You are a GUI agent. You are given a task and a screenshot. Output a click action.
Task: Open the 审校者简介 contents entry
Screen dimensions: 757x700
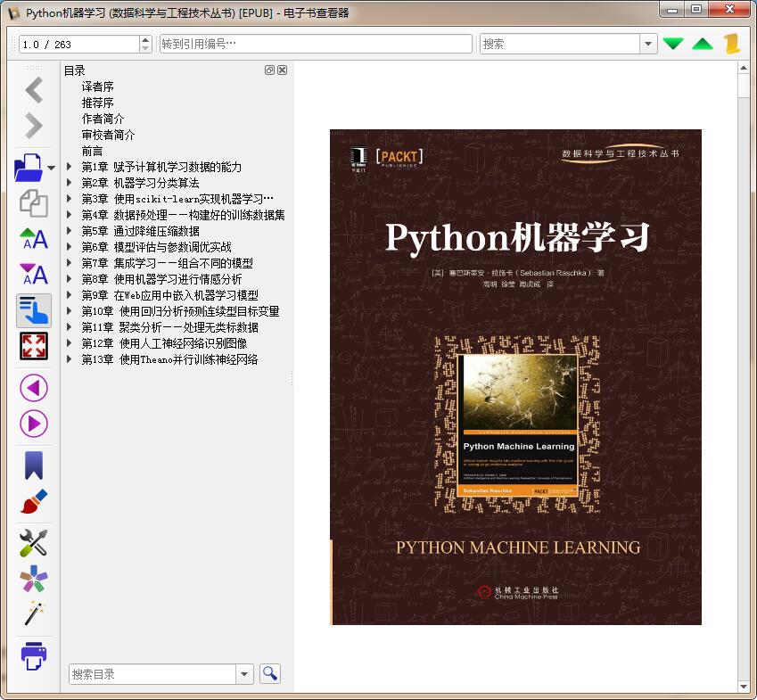point(108,135)
